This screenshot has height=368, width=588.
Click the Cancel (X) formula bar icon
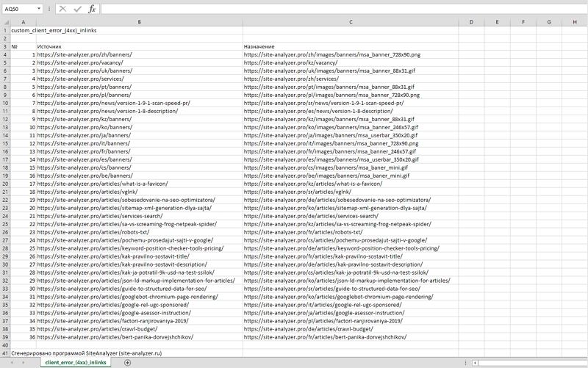point(62,9)
